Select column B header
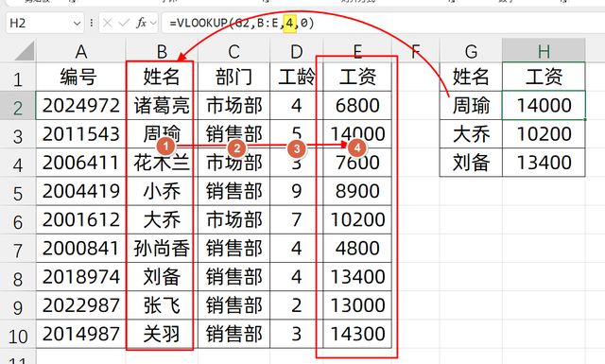 pos(162,51)
